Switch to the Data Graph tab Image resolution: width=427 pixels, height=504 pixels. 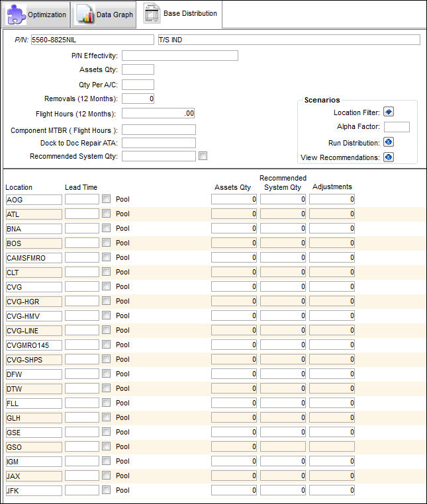coord(103,15)
